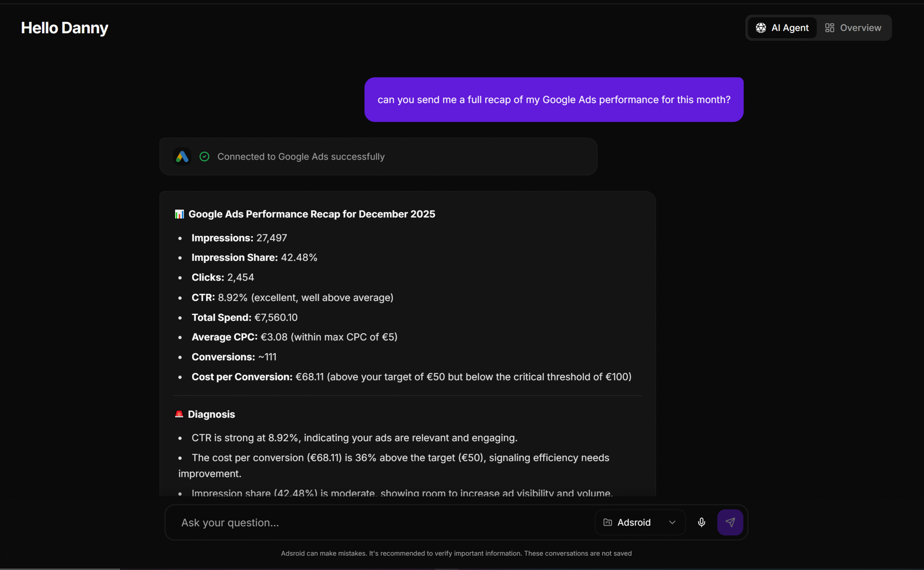This screenshot has height=570, width=924.
Task: Click the folder icon in Adsroid selector
Action: click(x=607, y=522)
